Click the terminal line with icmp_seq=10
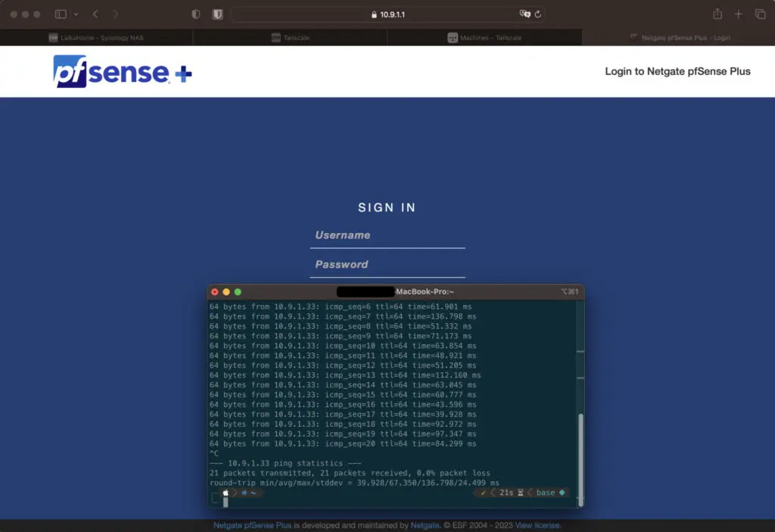The width and height of the screenshot is (775, 532). 343,346
